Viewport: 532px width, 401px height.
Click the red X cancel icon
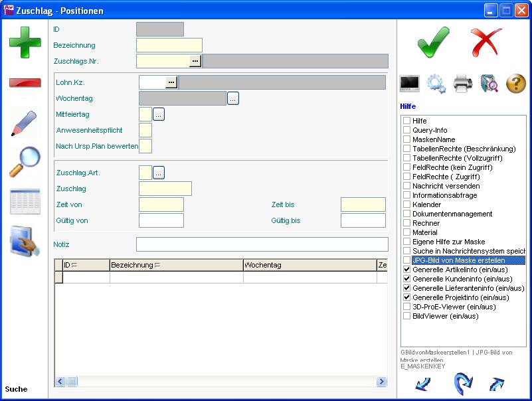pyautogui.click(x=487, y=42)
